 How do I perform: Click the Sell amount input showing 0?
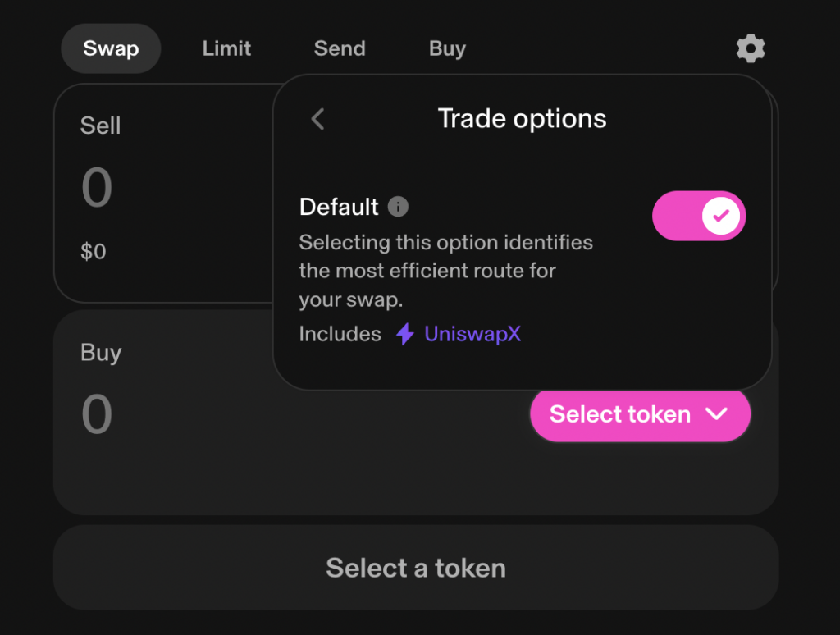(96, 187)
